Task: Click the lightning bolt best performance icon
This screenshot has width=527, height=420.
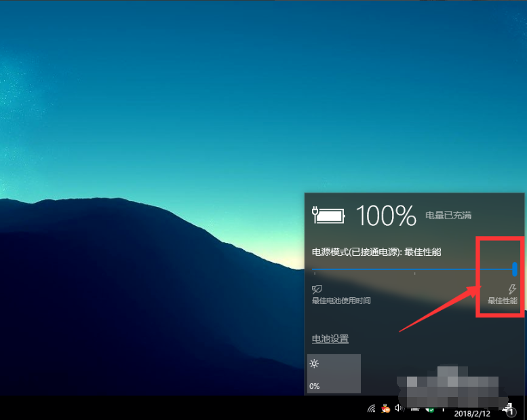Action: click(x=512, y=289)
